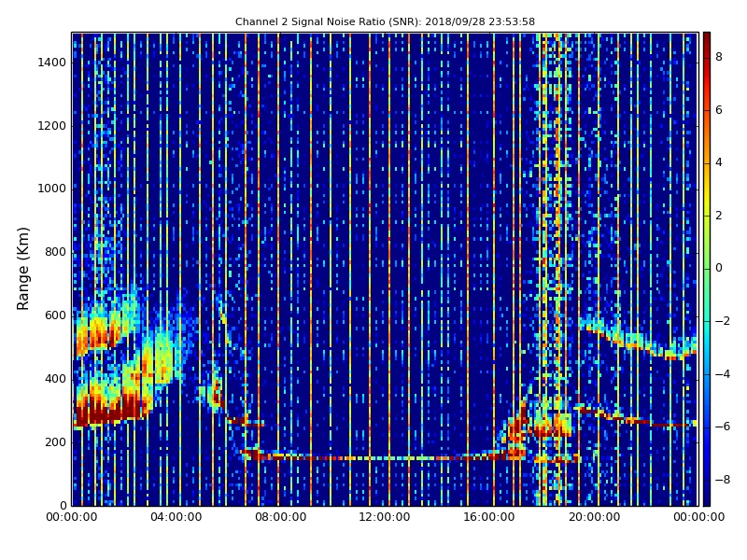The height and width of the screenshot is (560, 747).
Task: Click the 1400 range tick label
Action: tap(52, 63)
